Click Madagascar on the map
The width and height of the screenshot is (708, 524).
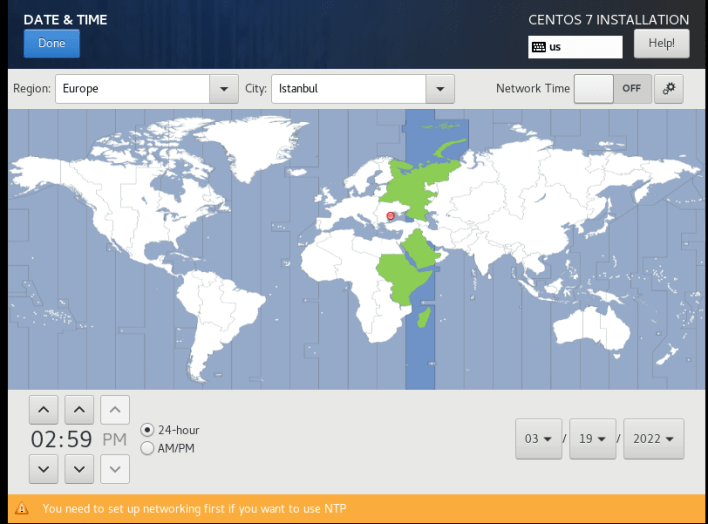pyautogui.click(x=424, y=317)
